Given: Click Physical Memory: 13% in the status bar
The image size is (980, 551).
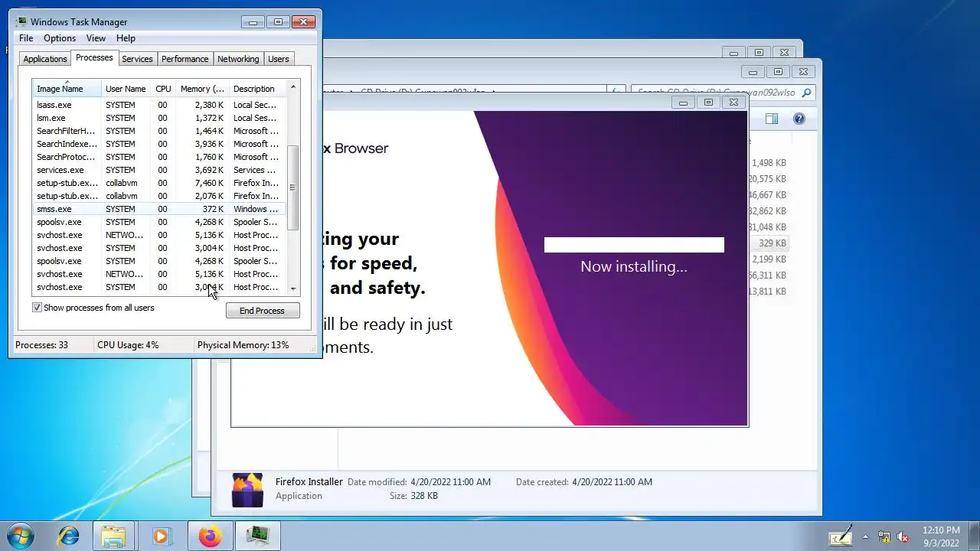Looking at the screenshot, I should (x=243, y=345).
